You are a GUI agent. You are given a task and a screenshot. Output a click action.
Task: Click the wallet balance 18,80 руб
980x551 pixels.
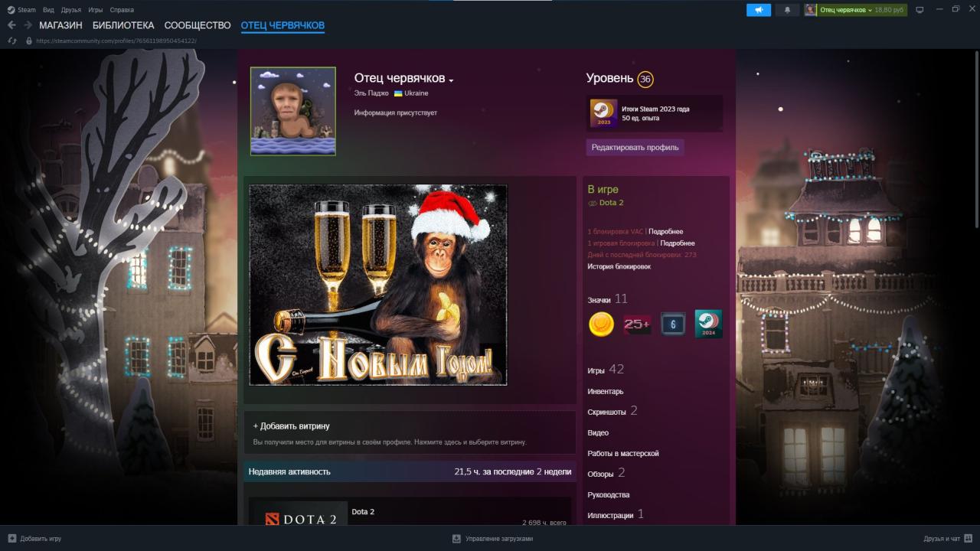click(x=889, y=10)
